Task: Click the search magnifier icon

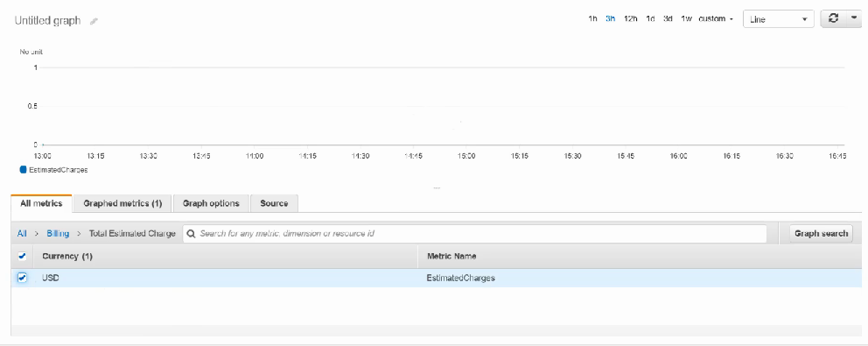Action: click(192, 233)
